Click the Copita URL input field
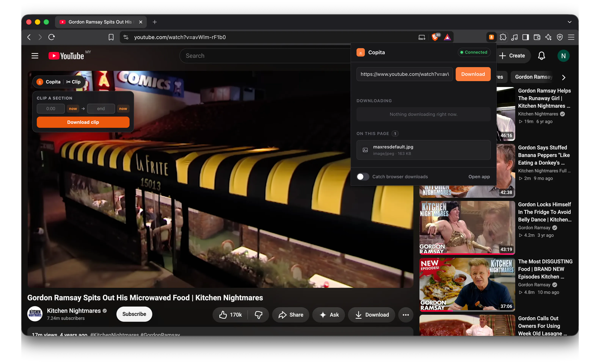 [404, 74]
